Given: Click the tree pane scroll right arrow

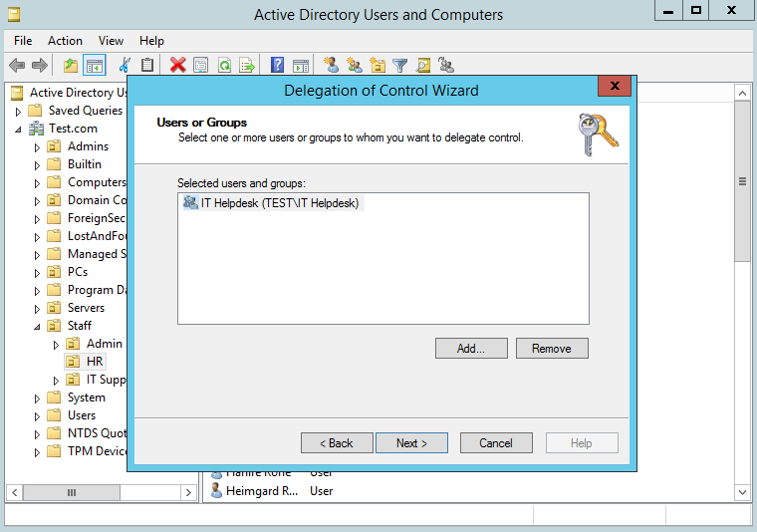Looking at the screenshot, I should (188, 492).
